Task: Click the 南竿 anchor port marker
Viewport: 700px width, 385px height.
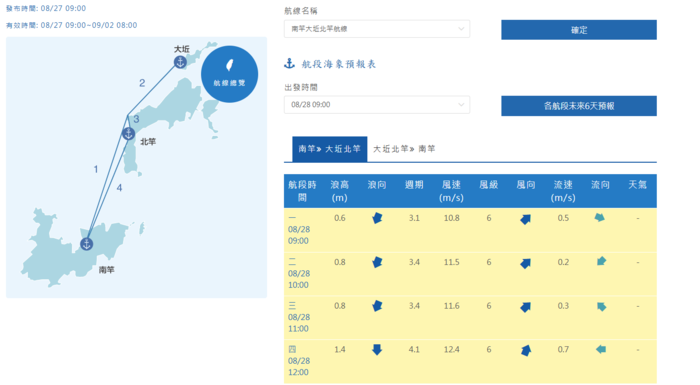Action: 87,244
